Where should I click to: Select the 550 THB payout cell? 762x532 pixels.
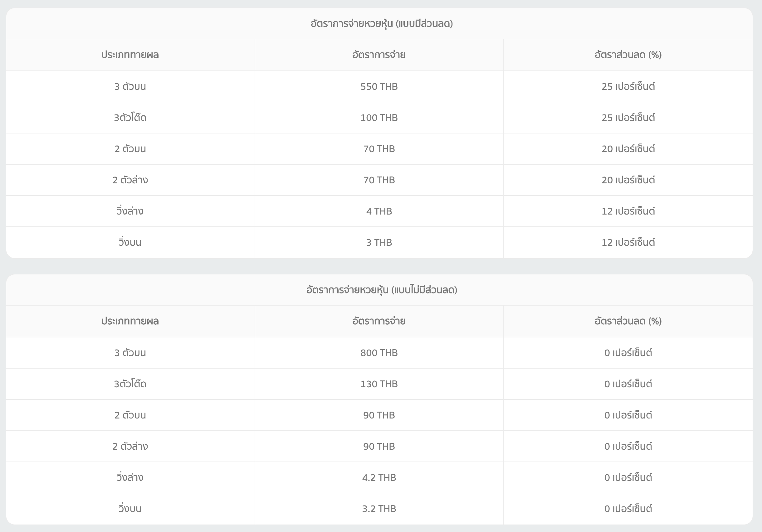379,87
